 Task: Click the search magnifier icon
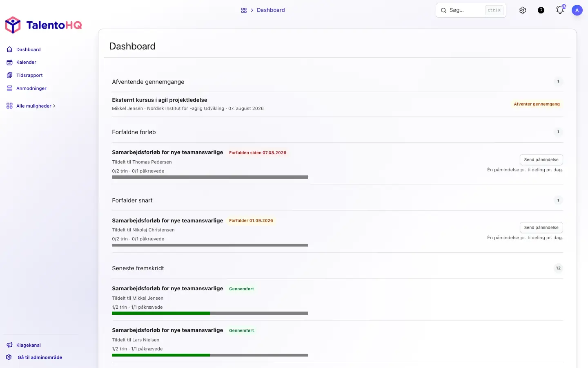pyautogui.click(x=443, y=10)
